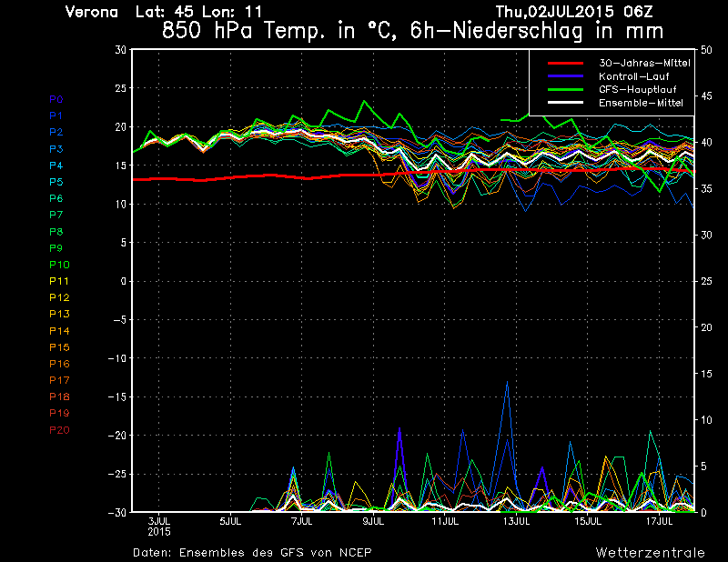Click the 13JUL date axis label
Screen dimensions: 728x562
pos(516,522)
